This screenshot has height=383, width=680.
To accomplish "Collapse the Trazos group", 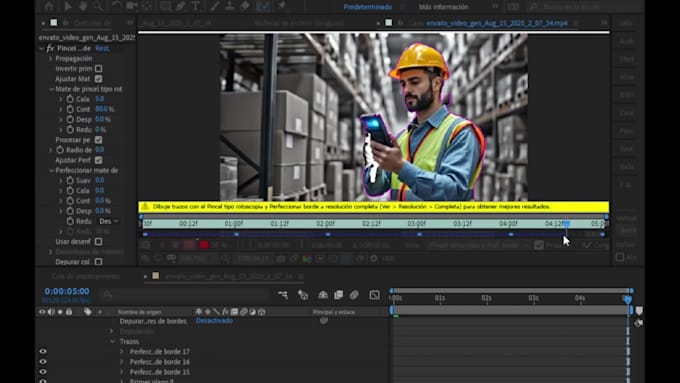I will (113, 341).
